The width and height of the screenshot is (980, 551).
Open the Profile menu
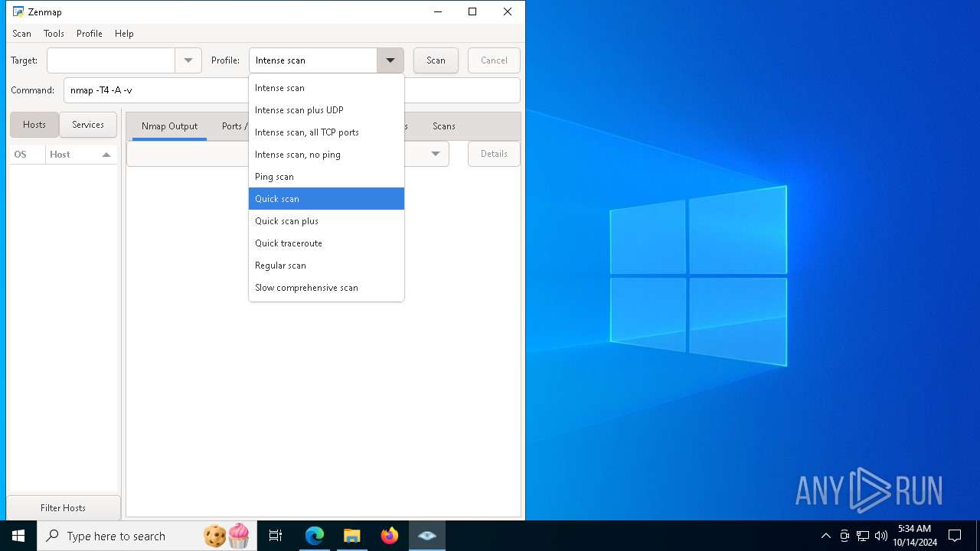(x=90, y=34)
